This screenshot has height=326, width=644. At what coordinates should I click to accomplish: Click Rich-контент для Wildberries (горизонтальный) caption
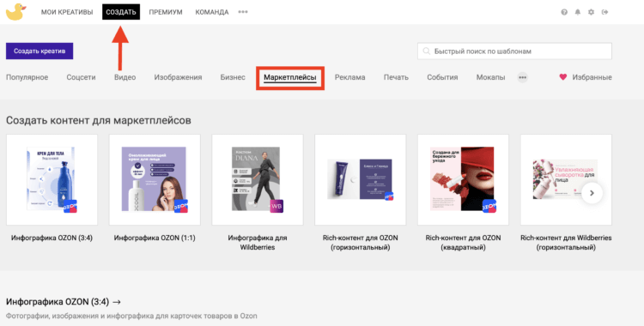point(566,242)
